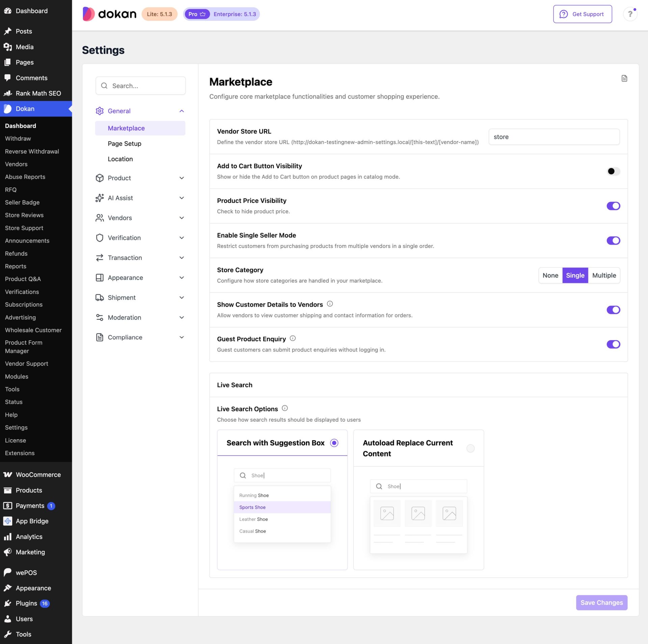Expand the Compliance section chevron

tap(182, 337)
